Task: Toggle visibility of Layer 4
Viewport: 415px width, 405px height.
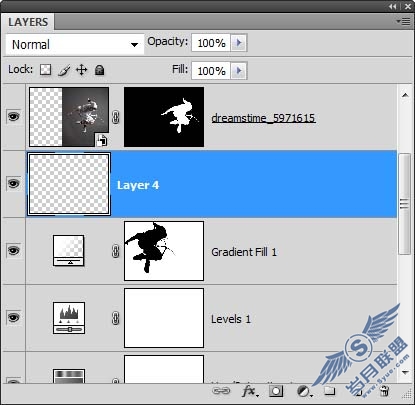Action: (13, 183)
